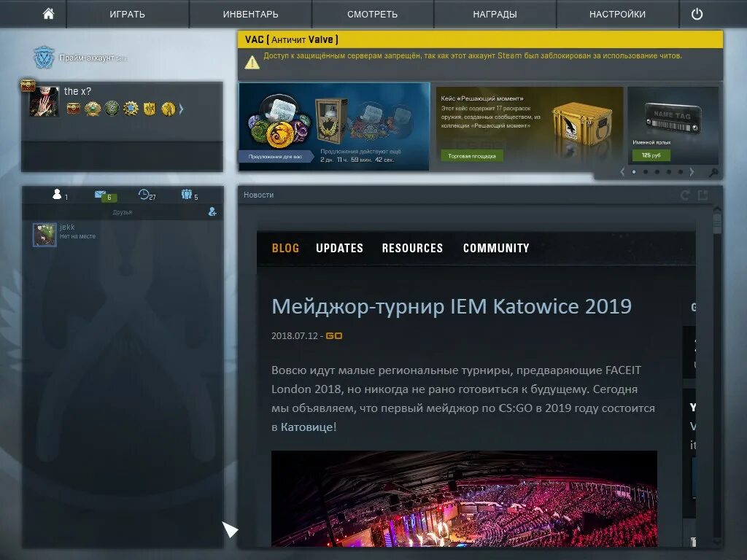
Task: Open the НАГРАДЫ menu
Action: [x=495, y=15]
